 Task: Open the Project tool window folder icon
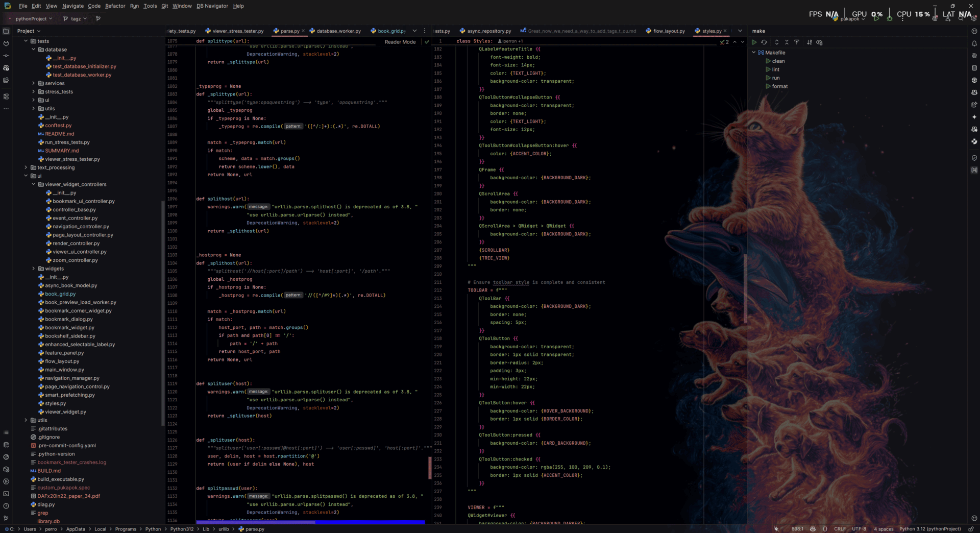[x=6, y=31]
